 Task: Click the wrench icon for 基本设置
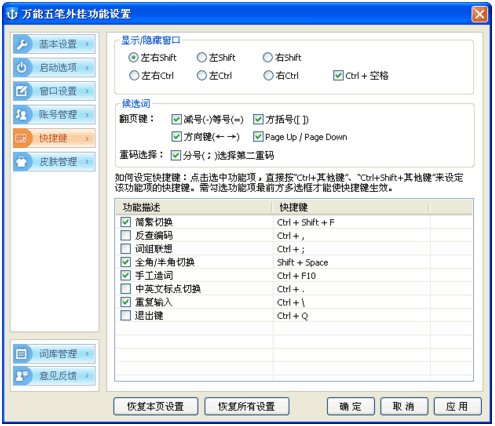(x=23, y=44)
